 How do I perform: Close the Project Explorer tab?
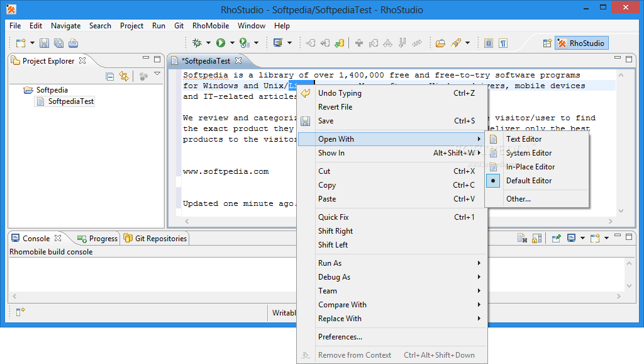pyautogui.click(x=82, y=60)
